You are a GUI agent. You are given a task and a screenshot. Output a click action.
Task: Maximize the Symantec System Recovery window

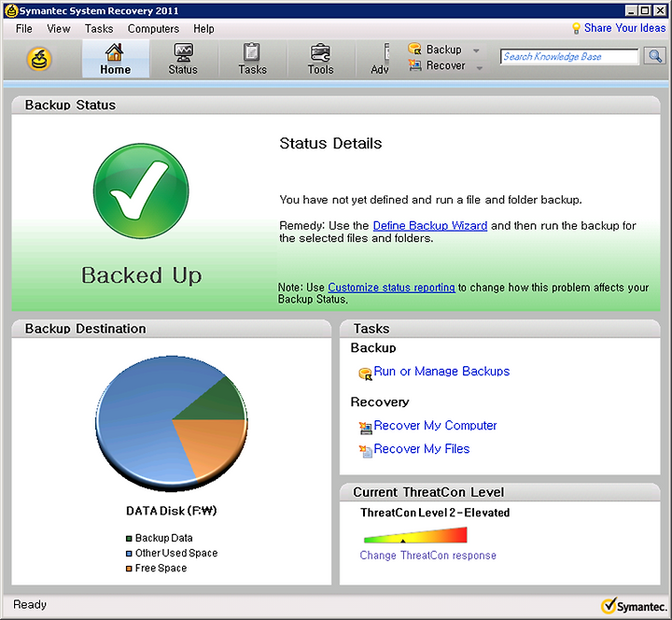click(x=644, y=10)
